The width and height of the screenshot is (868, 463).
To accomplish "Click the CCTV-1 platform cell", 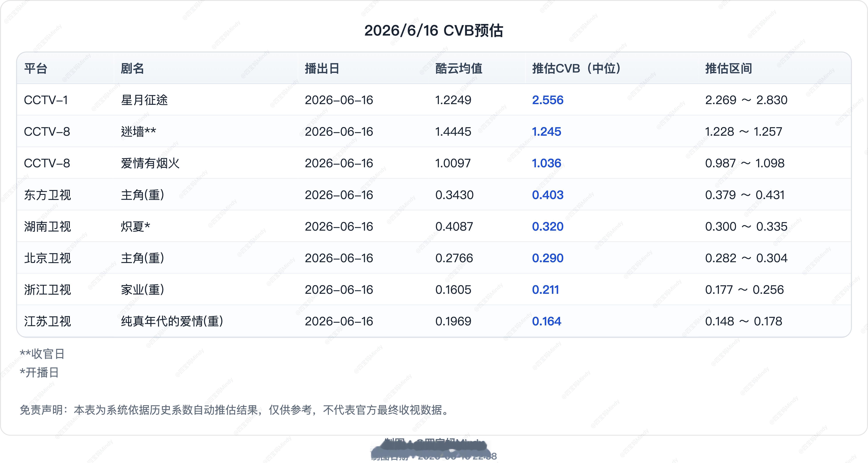I will pos(46,100).
